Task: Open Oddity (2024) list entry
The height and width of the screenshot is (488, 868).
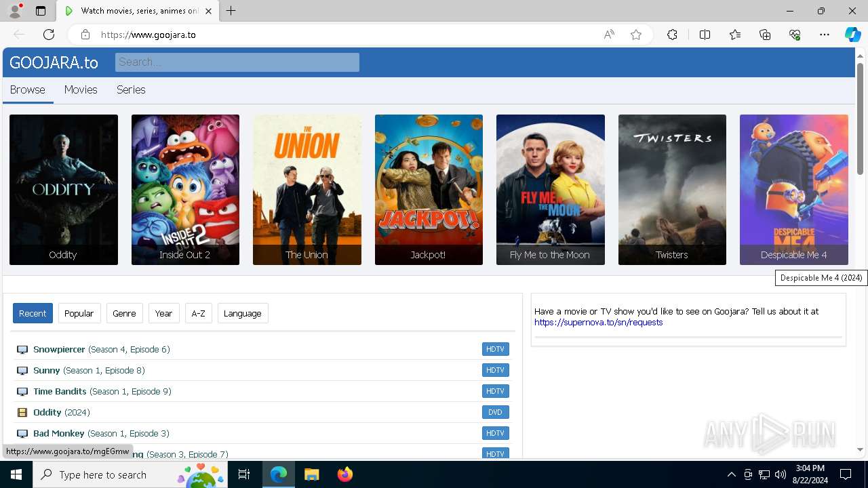Action: pos(62,412)
